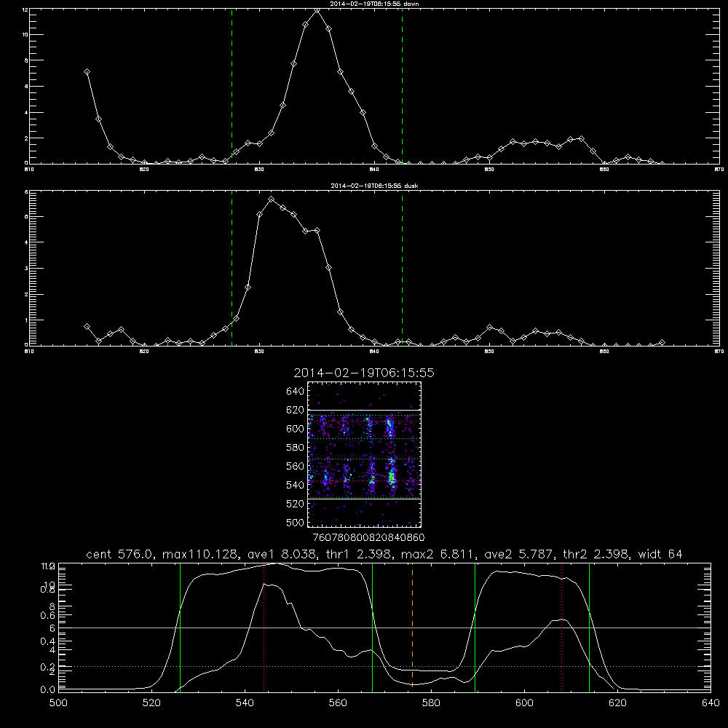This screenshot has height=728, width=728.
Task: Click the x-axis tick labels under the spectrogram
Action: point(368,538)
